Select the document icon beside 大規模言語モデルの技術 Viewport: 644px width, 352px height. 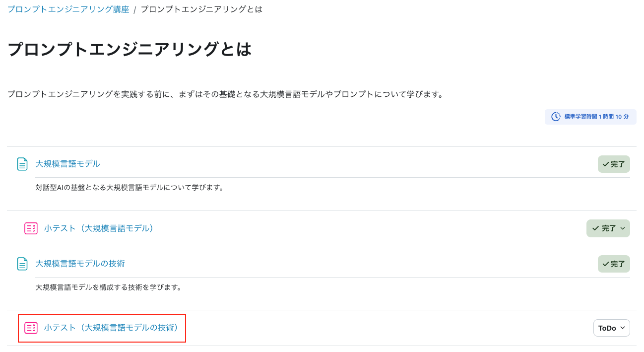point(22,264)
